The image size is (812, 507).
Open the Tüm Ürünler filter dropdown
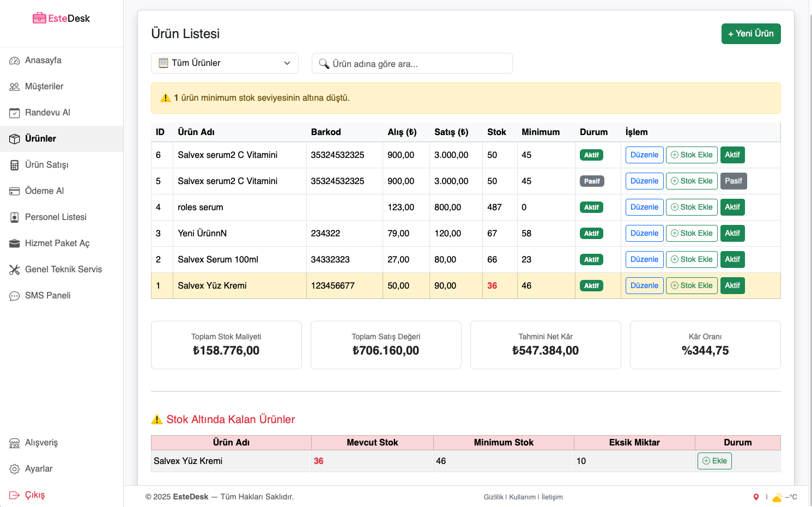pyautogui.click(x=225, y=63)
